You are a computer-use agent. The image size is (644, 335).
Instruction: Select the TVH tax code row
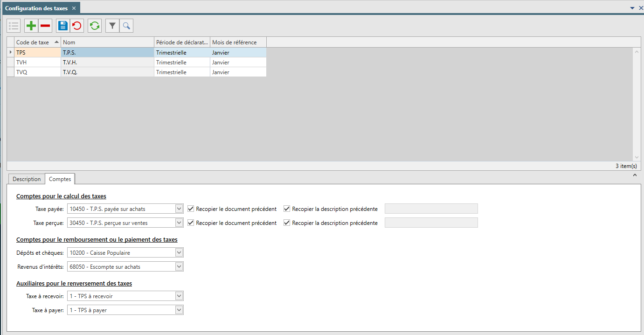point(38,63)
